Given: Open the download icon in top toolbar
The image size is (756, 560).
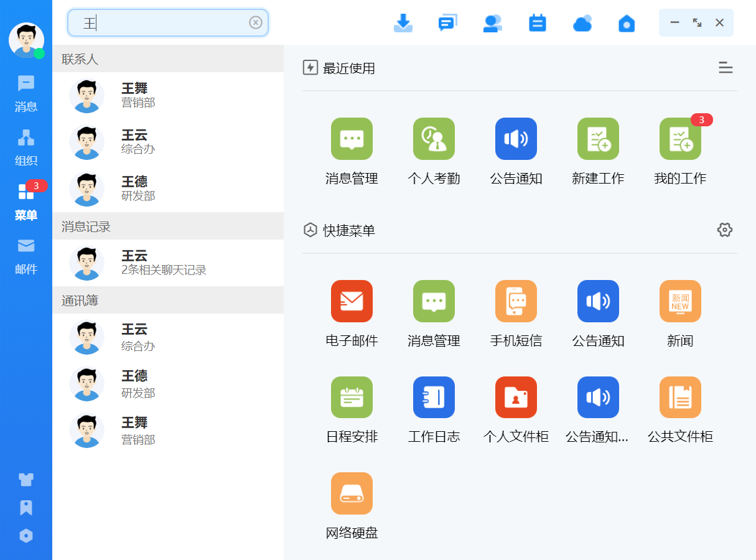Looking at the screenshot, I should coord(403,23).
